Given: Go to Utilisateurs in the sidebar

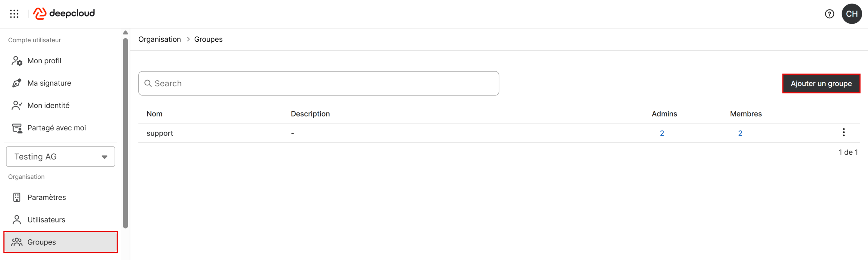Looking at the screenshot, I should [46, 220].
